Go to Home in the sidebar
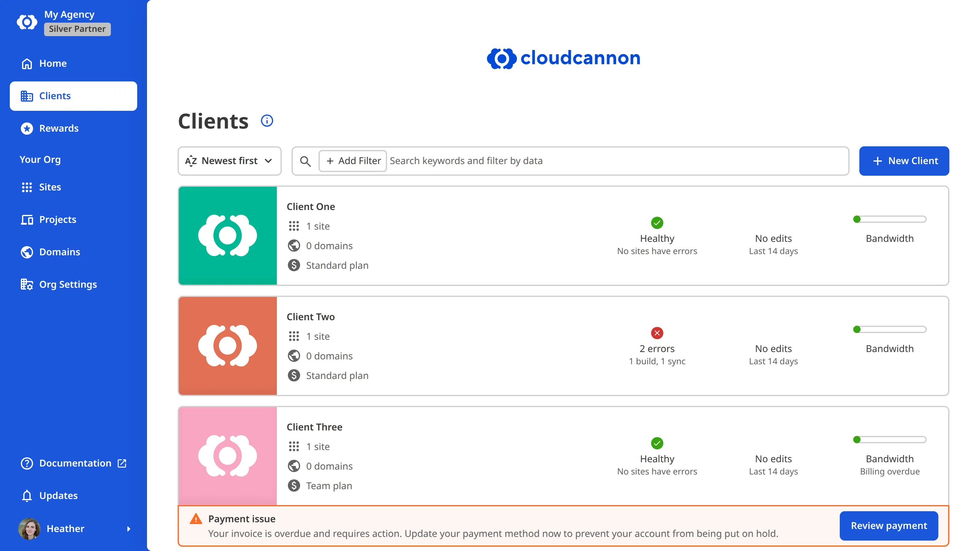980x551 pixels. coord(73,63)
